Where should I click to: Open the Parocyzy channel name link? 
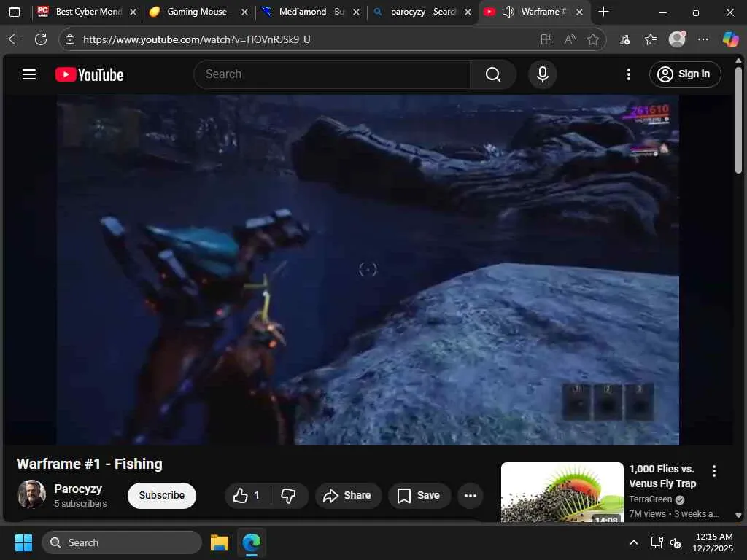coord(78,489)
